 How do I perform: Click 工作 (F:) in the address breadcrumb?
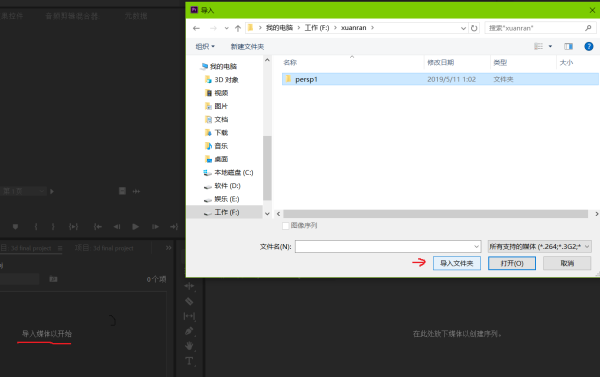tap(317, 28)
